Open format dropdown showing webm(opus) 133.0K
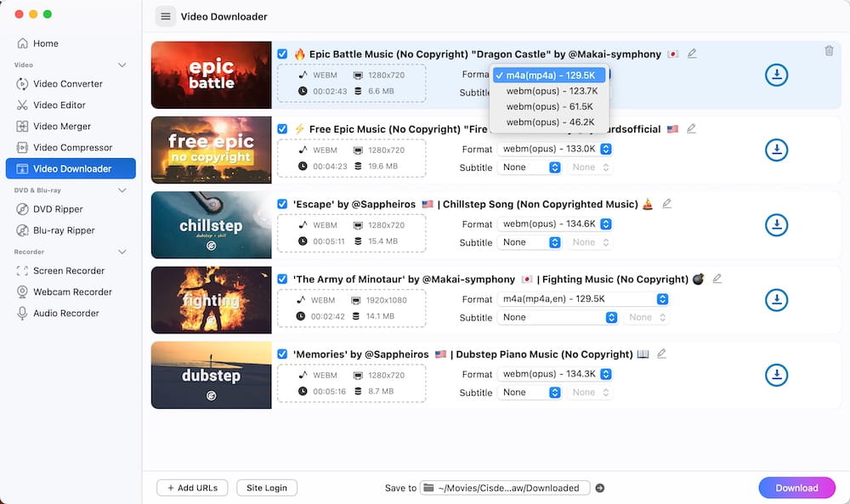This screenshot has width=850, height=504. (555, 149)
